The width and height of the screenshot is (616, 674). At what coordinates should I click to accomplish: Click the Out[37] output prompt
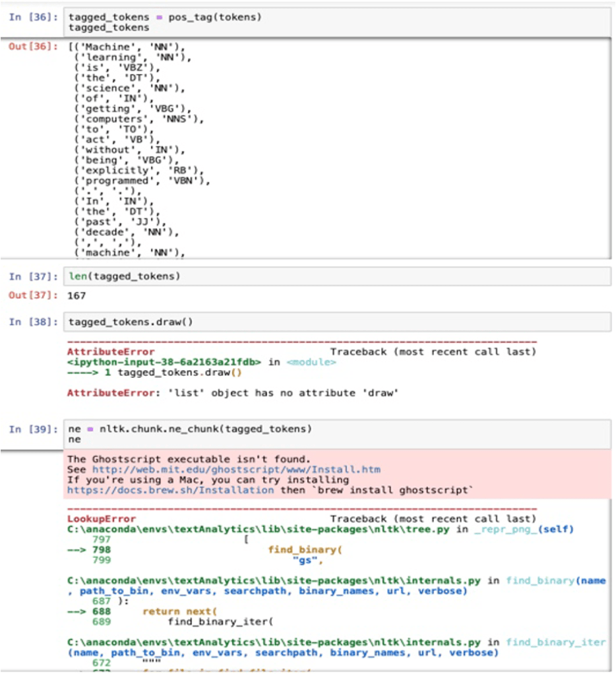tap(32, 295)
